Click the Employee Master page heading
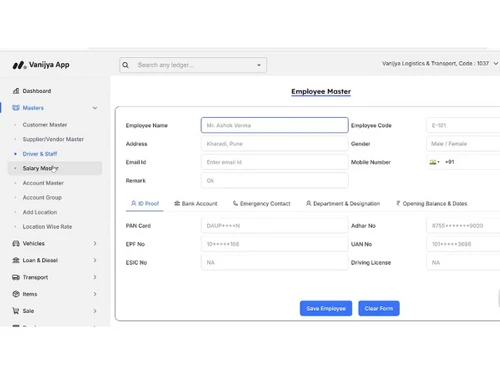The image size is (500, 375). (321, 91)
